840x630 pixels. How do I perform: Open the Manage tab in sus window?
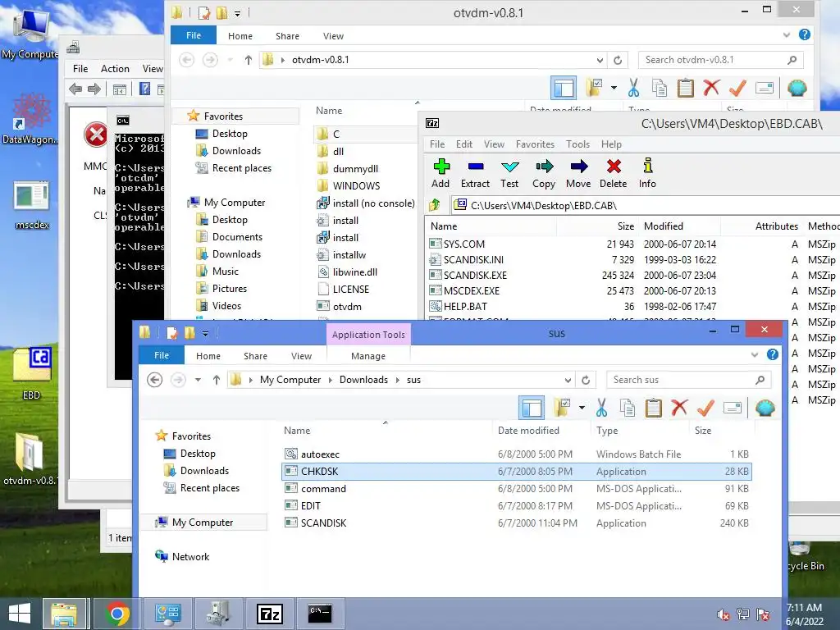coord(368,356)
